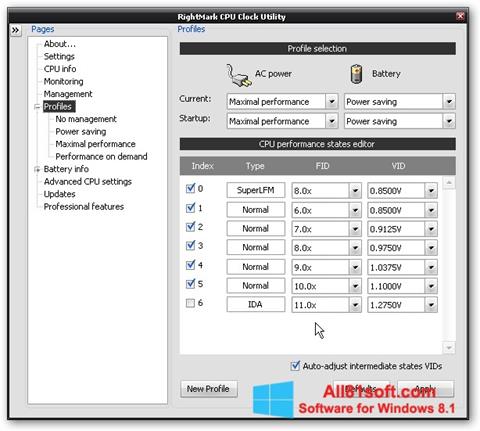Click the IDA type field
This screenshot has height=431, width=480.
pos(256,304)
